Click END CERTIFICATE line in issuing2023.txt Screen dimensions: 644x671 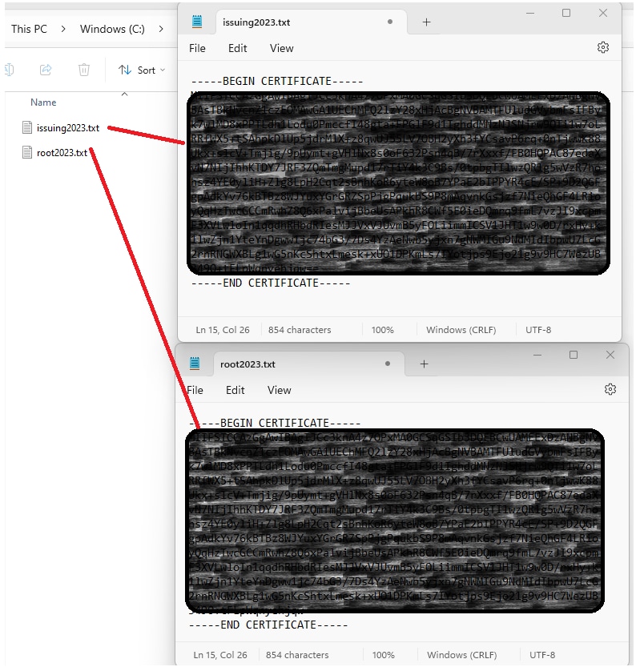[271, 283]
